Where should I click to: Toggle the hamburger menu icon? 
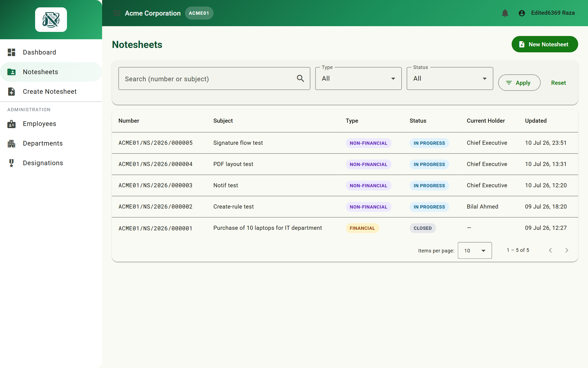coord(117,13)
